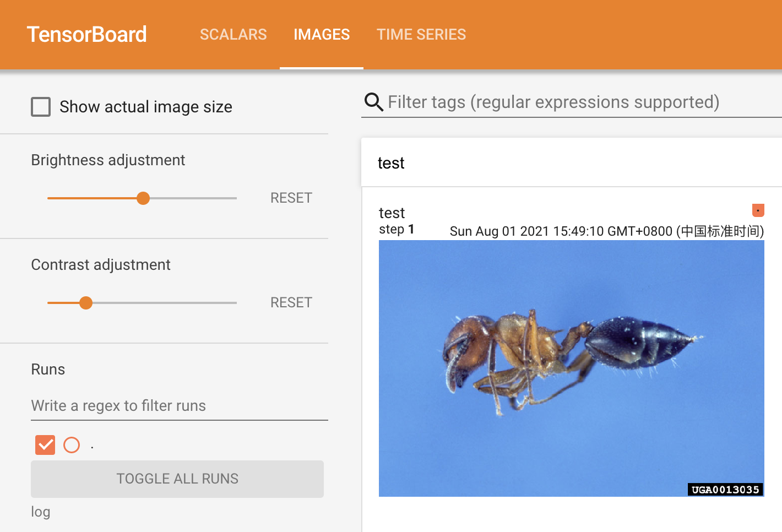This screenshot has height=532, width=782.
Task: Focus the regex filter runs field
Action: pos(179,406)
